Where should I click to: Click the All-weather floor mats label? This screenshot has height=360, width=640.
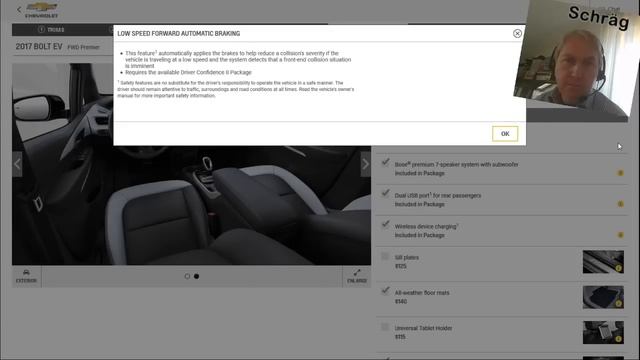tap(422, 293)
